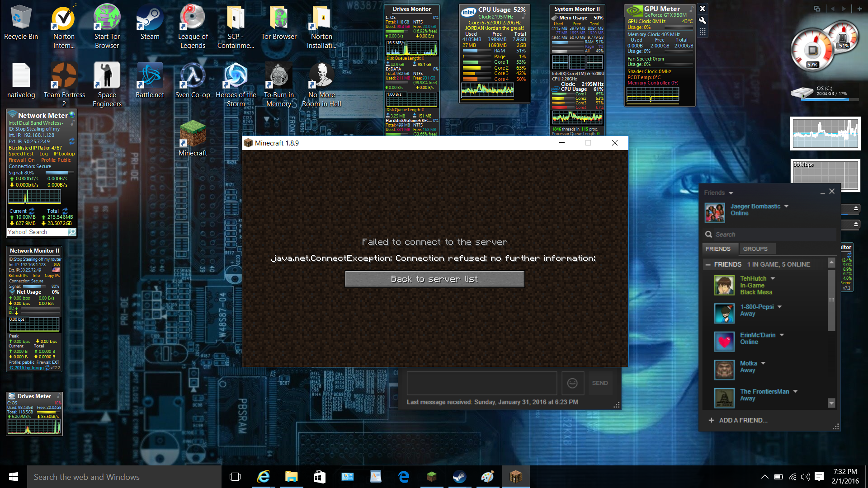
Task: Switch to the GROUPS tab
Action: (755, 249)
